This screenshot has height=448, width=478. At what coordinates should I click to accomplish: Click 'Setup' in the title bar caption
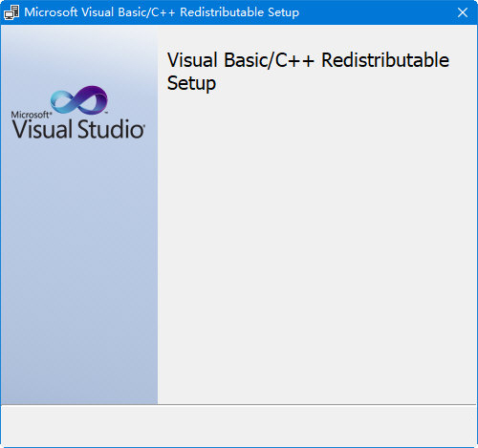284,12
